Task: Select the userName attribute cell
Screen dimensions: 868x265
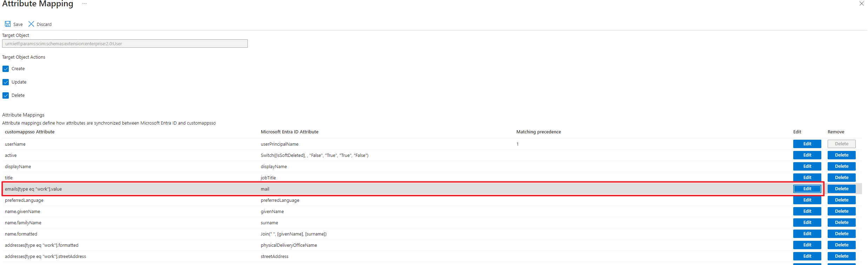Action: click(15, 144)
